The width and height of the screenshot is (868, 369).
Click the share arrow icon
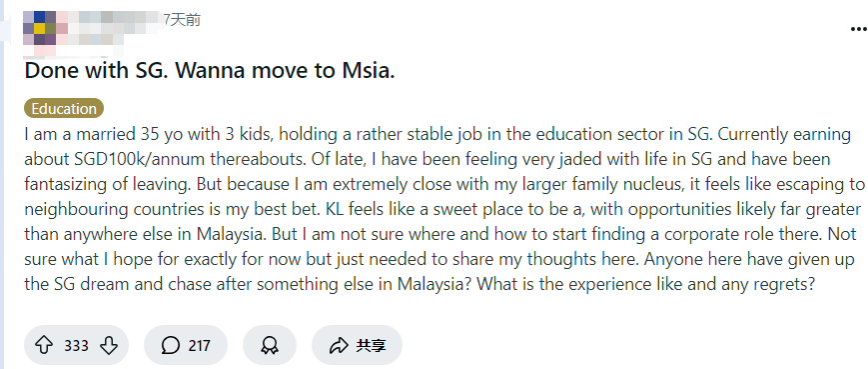tap(338, 345)
